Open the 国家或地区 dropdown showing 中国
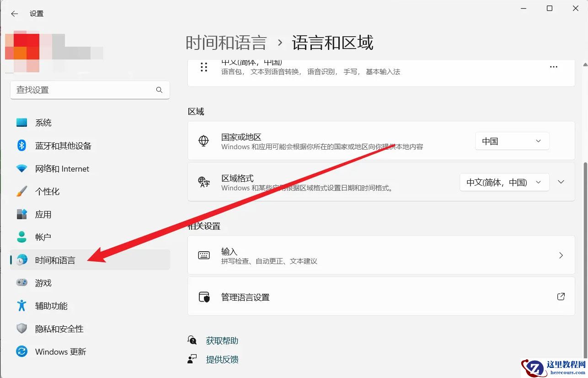Screen dimensions: 588x378 511,141
